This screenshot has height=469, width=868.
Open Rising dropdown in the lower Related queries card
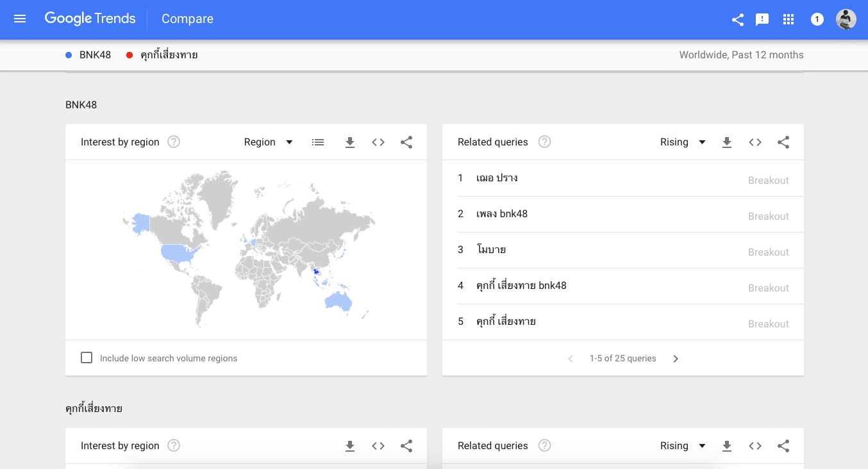click(x=683, y=446)
